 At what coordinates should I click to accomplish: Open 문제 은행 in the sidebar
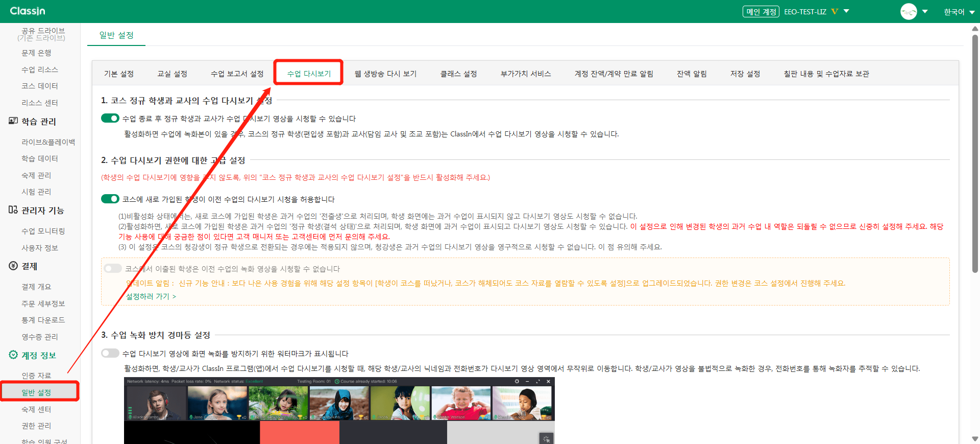coord(36,53)
